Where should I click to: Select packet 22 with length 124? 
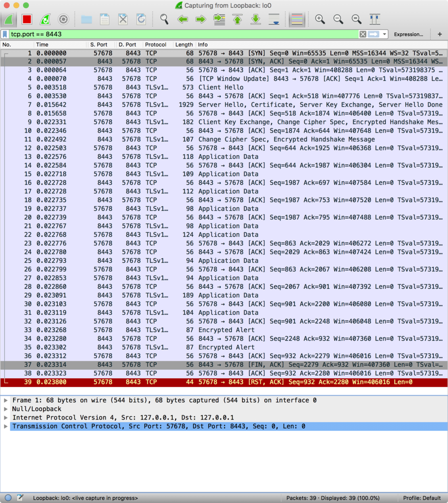tap(224, 235)
